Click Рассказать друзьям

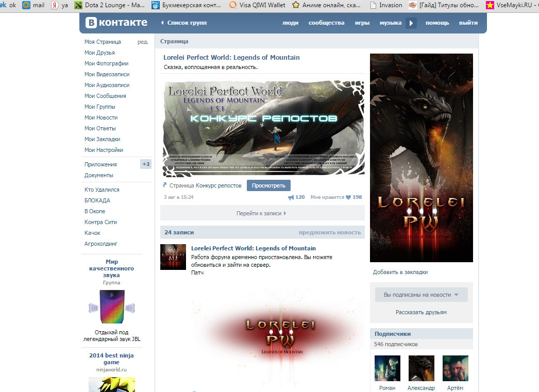421,312
